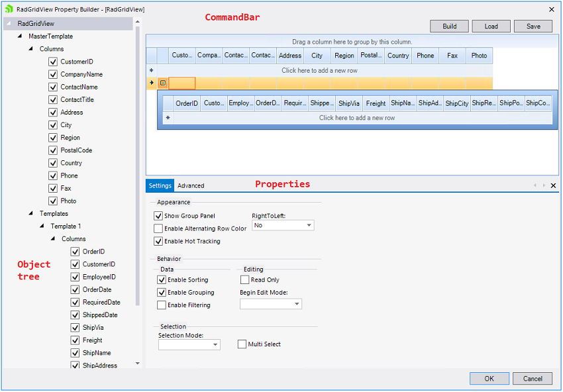
Task: Click the asterisk new-row icon in Template 1 grid
Action: pos(168,117)
